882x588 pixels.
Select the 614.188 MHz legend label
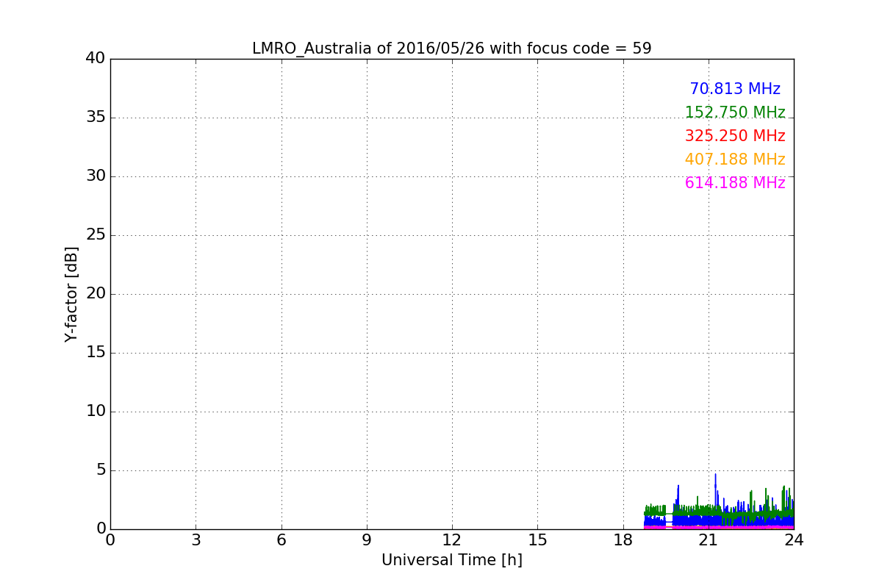(x=735, y=183)
